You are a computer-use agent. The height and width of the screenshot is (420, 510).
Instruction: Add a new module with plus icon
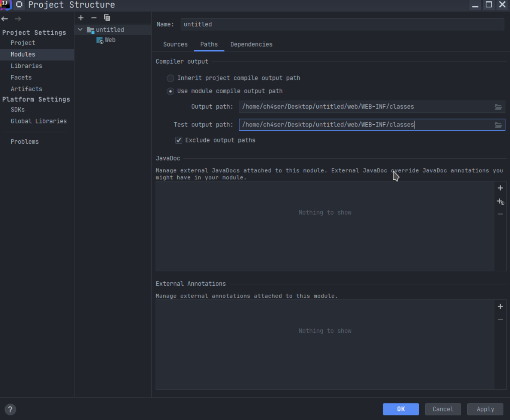(x=81, y=18)
